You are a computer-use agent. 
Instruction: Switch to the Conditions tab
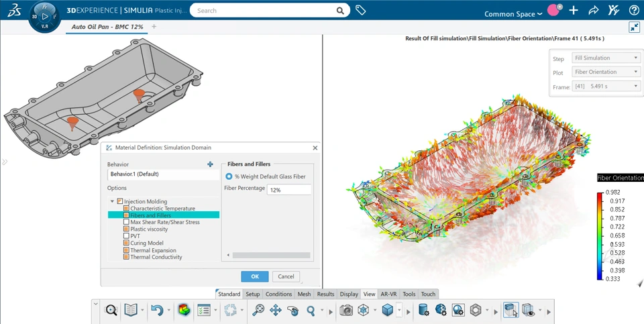278,294
